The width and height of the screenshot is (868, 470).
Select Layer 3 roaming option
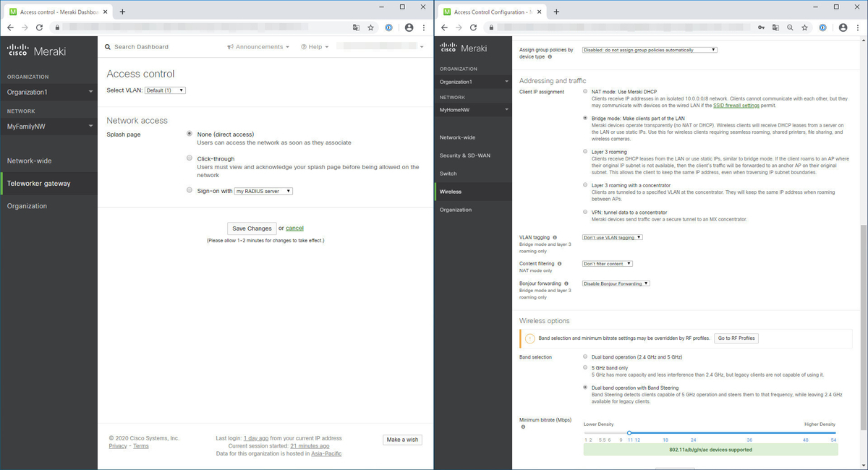click(585, 152)
